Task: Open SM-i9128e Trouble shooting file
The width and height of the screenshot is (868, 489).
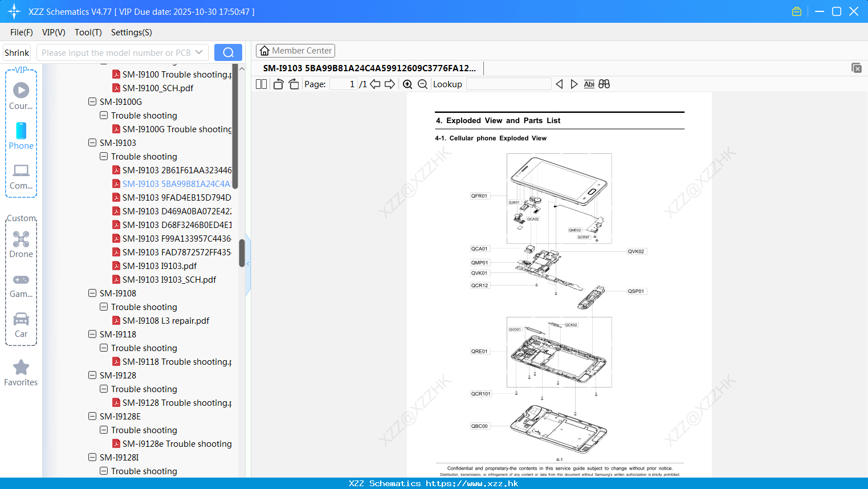Action: [172, 444]
